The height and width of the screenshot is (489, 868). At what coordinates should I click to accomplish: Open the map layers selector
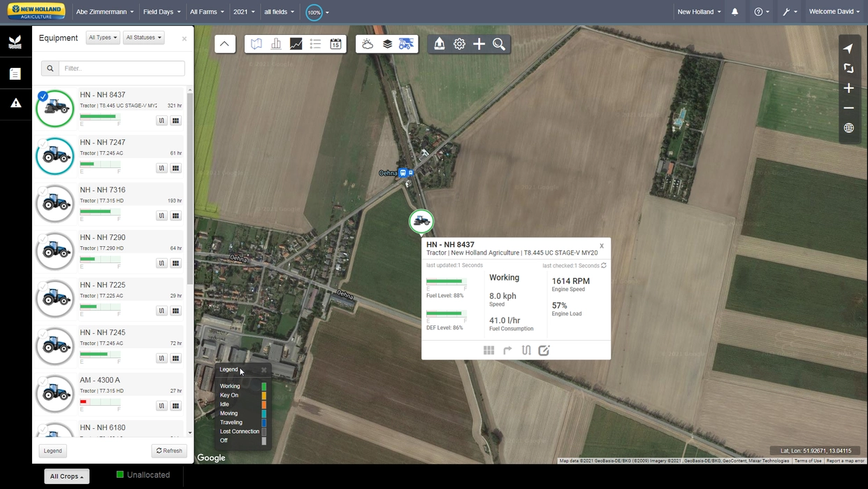point(387,43)
